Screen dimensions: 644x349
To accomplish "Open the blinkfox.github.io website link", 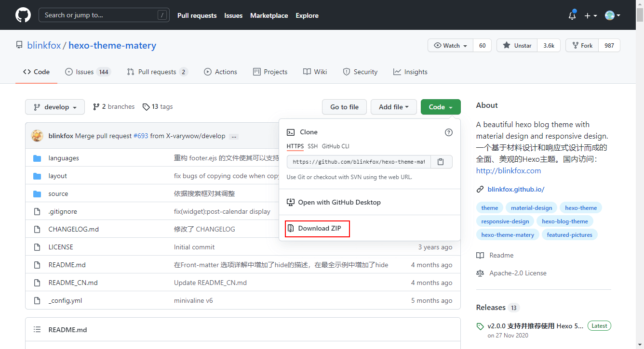I will tap(516, 189).
